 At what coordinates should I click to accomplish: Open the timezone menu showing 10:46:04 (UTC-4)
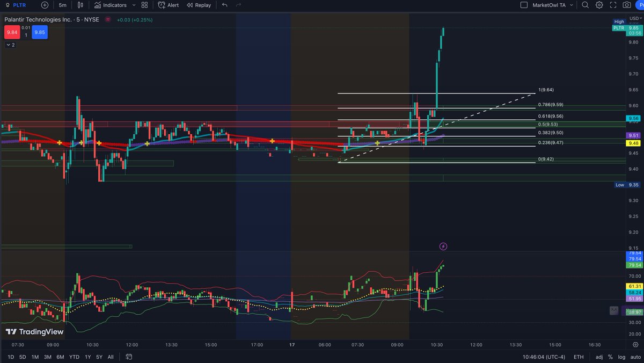[x=545, y=357]
